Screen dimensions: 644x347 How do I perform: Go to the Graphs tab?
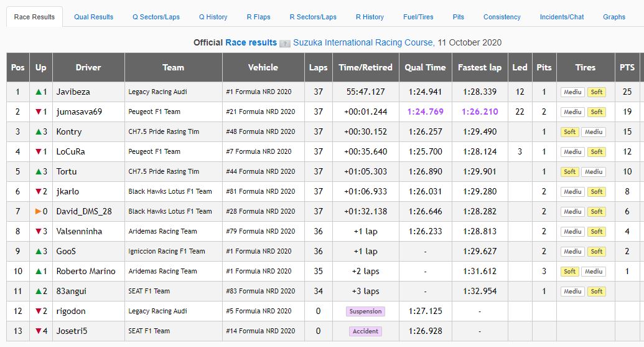pos(614,17)
